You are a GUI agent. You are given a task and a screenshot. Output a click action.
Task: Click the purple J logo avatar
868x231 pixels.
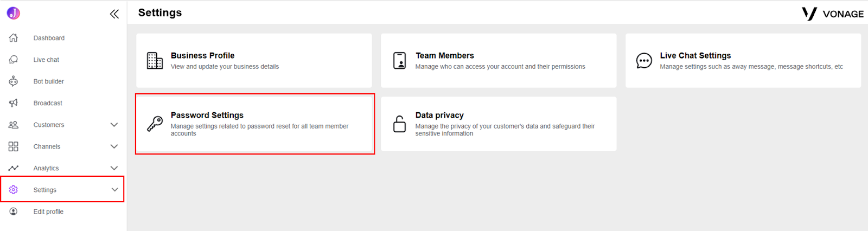coord(14,13)
